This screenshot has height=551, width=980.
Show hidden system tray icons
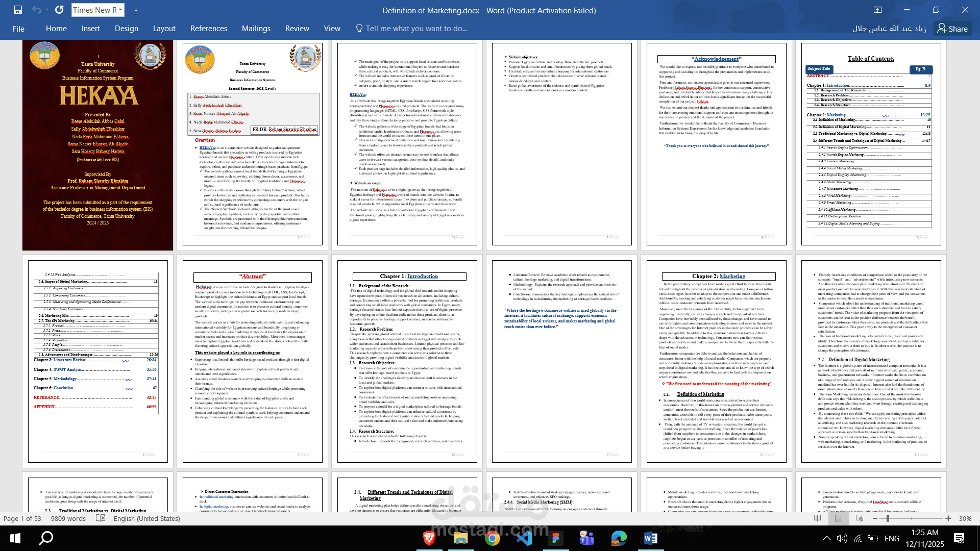[x=826, y=538]
